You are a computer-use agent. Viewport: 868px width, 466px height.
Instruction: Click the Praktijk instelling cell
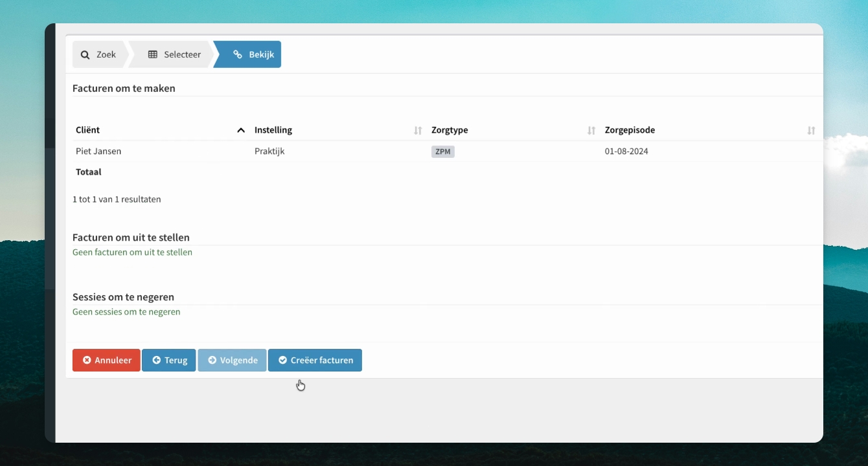(x=269, y=151)
